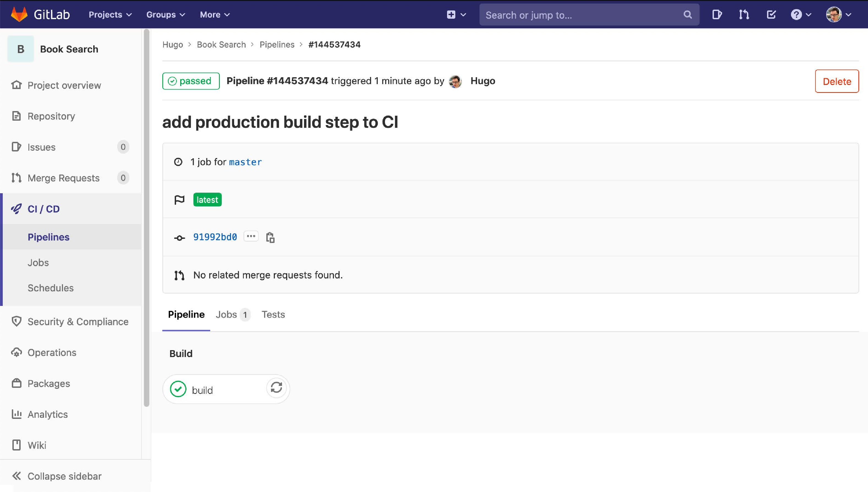This screenshot has width=868, height=492.
Task: Click the sidebar Merge Requests icon
Action: [16, 178]
